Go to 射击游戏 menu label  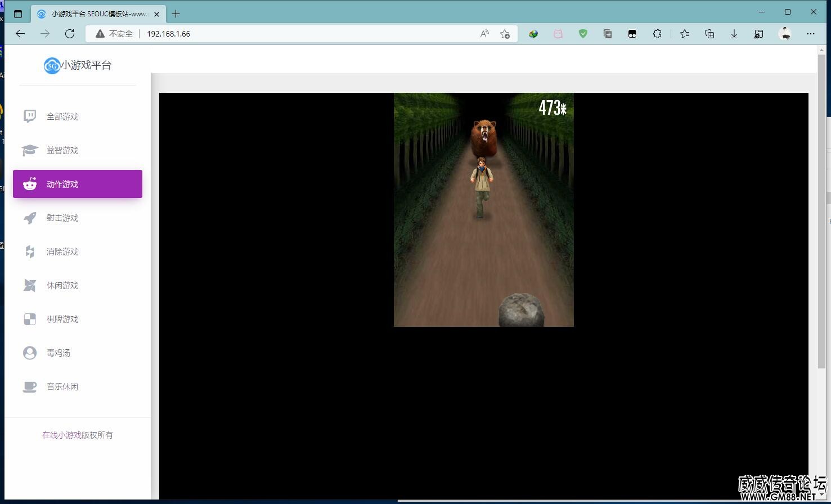(x=62, y=218)
